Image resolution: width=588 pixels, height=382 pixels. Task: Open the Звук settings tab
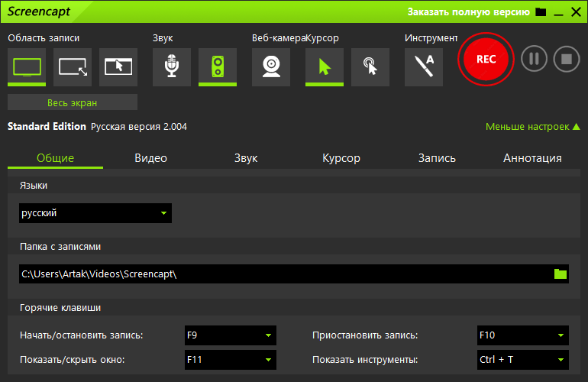pyautogui.click(x=246, y=158)
